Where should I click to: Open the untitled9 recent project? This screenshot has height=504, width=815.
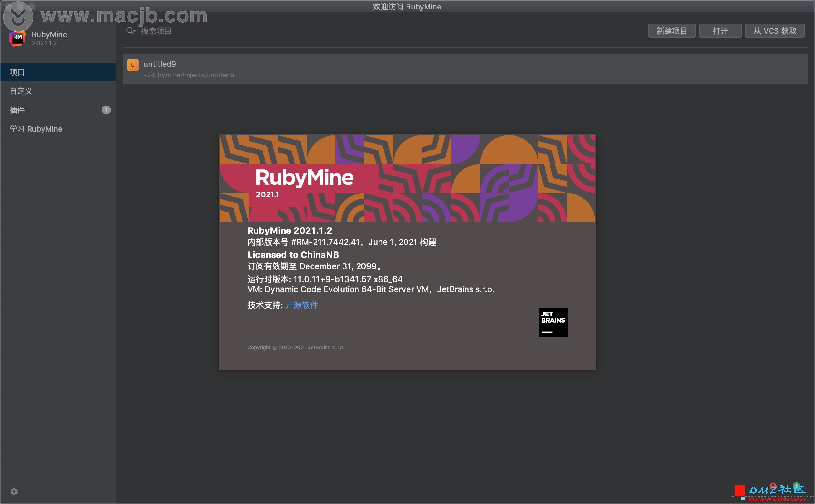click(465, 69)
